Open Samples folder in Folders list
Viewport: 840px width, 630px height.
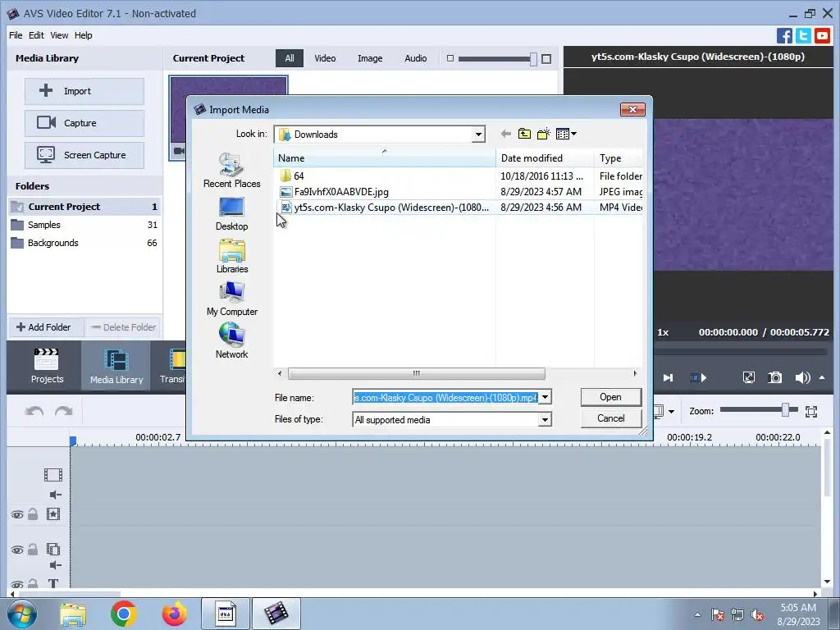coord(84,225)
